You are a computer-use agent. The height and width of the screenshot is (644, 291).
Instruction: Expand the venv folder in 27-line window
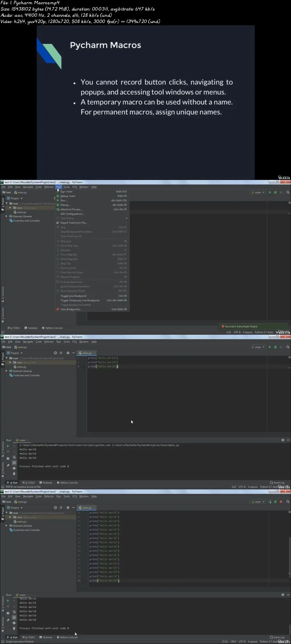(10, 517)
